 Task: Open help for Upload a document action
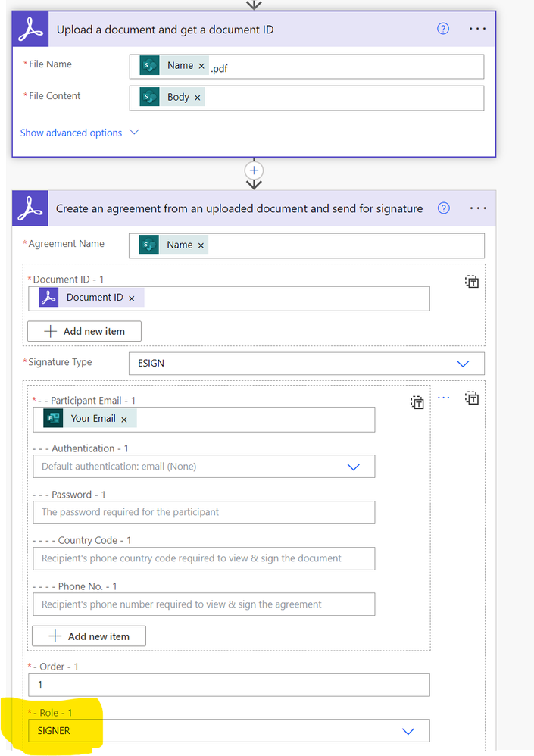(x=444, y=28)
